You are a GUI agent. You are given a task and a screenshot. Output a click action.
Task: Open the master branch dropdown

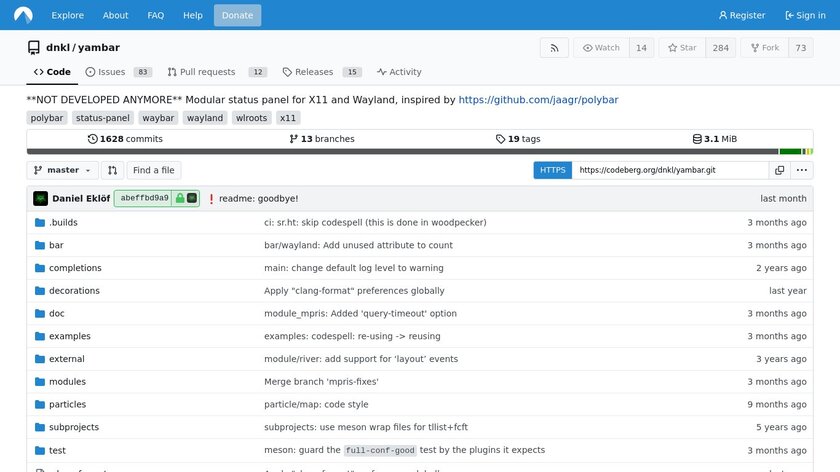pyautogui.click(x=63, y=170)
